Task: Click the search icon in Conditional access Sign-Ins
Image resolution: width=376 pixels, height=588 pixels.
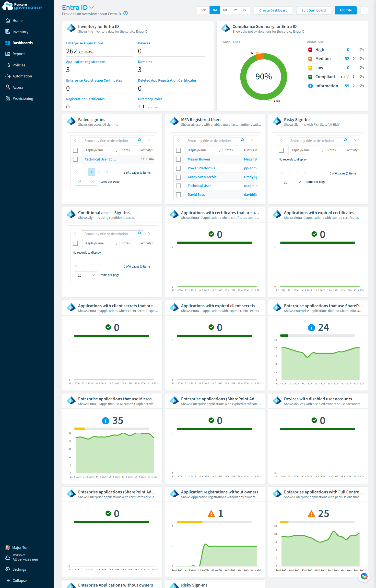Action: point(140,233)
